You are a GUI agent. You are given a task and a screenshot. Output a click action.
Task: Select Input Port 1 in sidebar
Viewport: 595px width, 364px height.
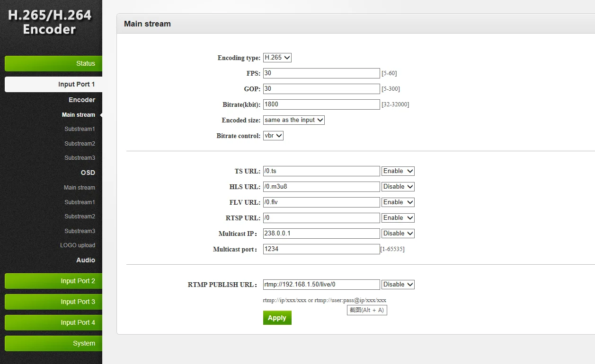pos(53,84)
